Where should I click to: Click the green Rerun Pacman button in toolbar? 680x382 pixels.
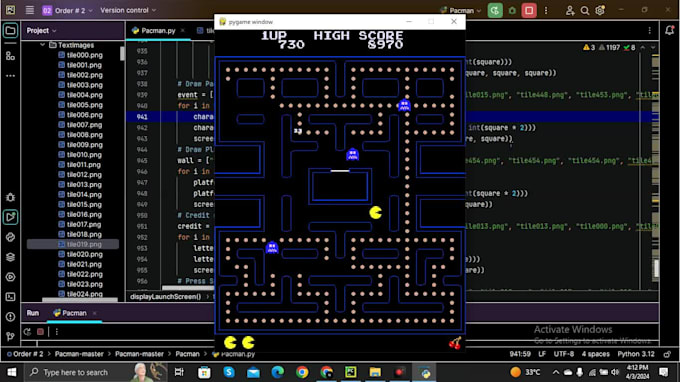(495, 10)
